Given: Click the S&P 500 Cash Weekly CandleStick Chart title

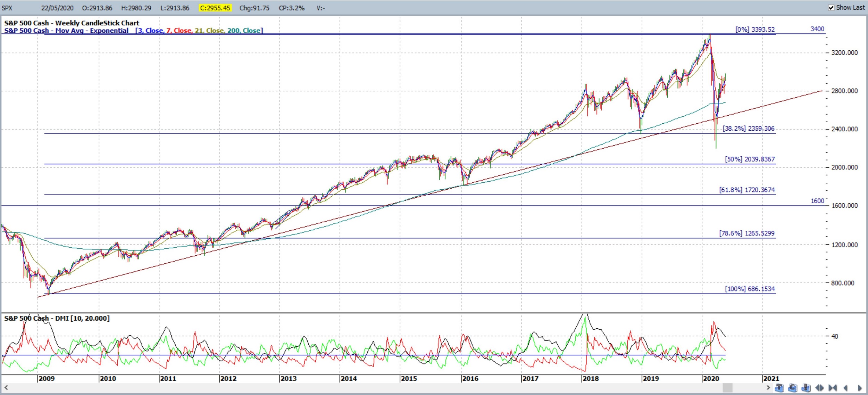Looking at the screenshot, I should click(72, 23).
